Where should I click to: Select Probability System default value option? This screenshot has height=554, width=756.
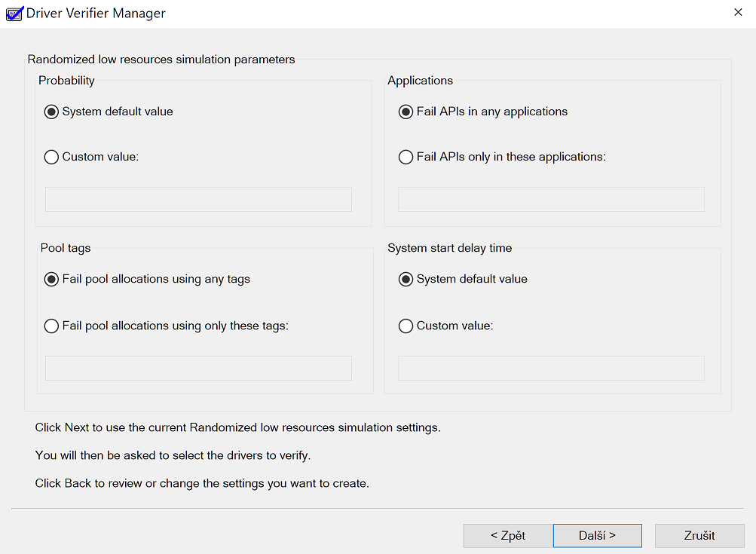click(x=52, y=112)
